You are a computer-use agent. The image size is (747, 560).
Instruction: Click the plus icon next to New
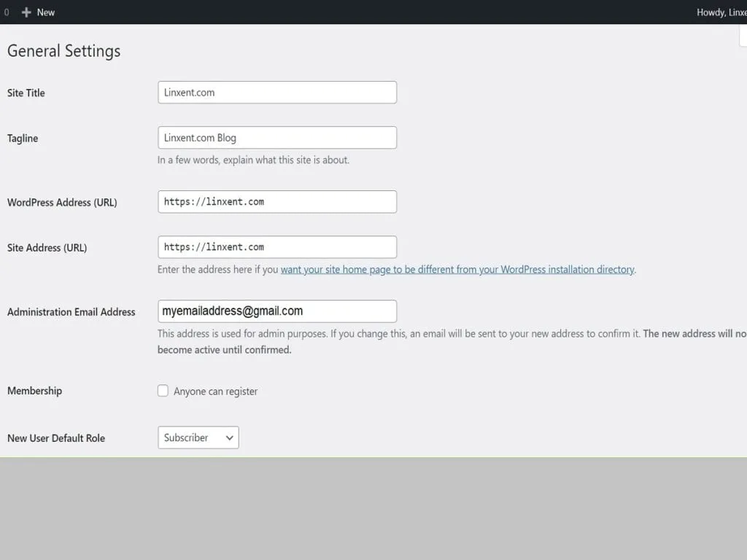[x=26, y=12]
